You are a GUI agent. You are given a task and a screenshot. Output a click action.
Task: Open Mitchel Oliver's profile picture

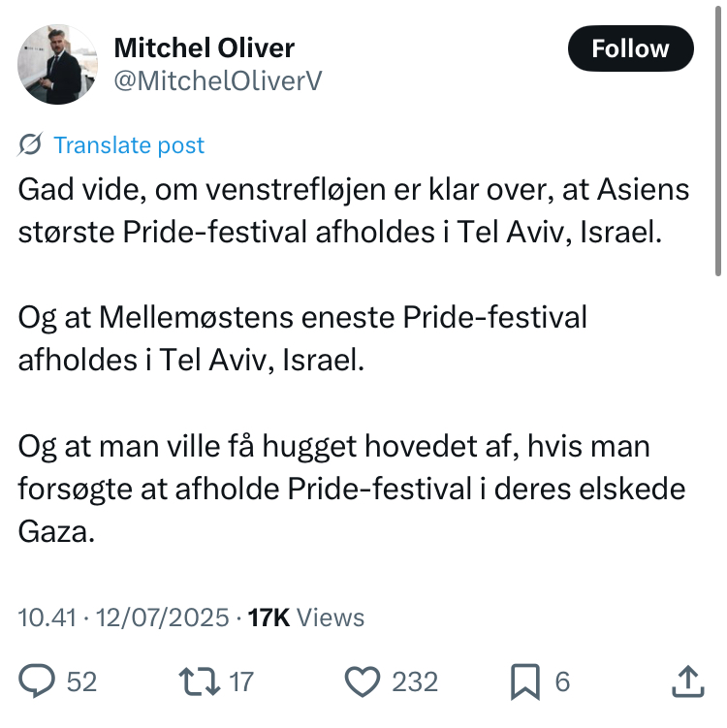tap(58, 64)
